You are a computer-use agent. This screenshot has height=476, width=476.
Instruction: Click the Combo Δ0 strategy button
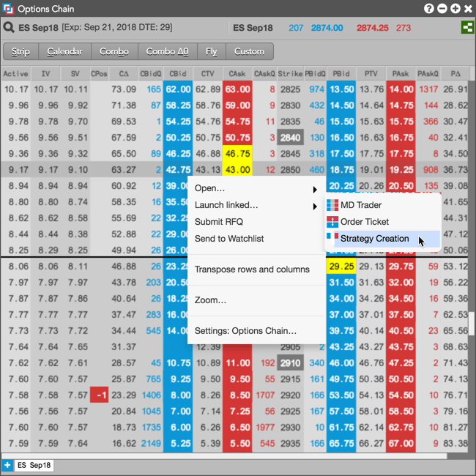coord(168,51)
